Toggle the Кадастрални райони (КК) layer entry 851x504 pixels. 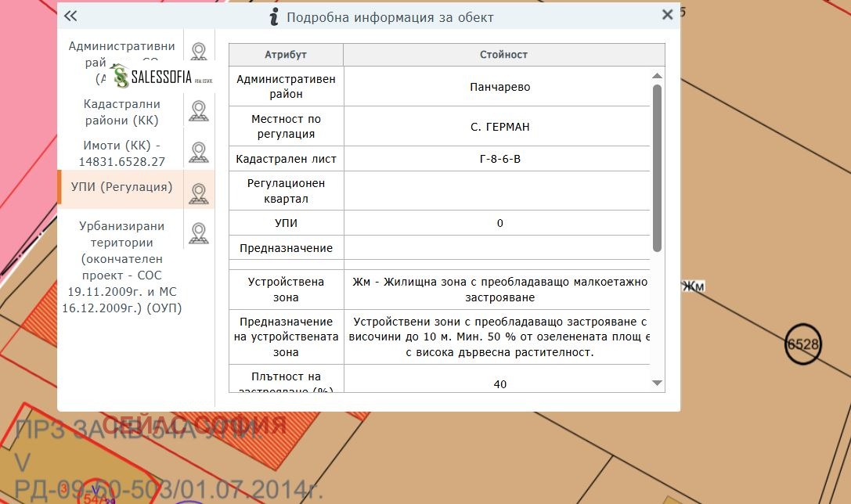click(x=121, y=112)
